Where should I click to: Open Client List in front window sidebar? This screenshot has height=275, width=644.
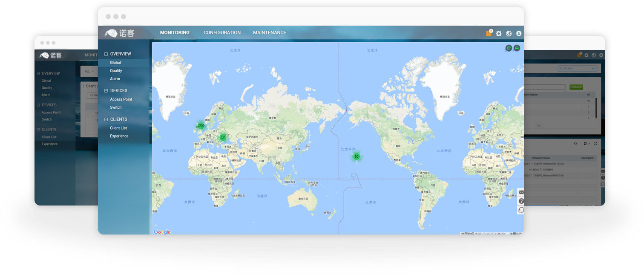coord(118,128)
